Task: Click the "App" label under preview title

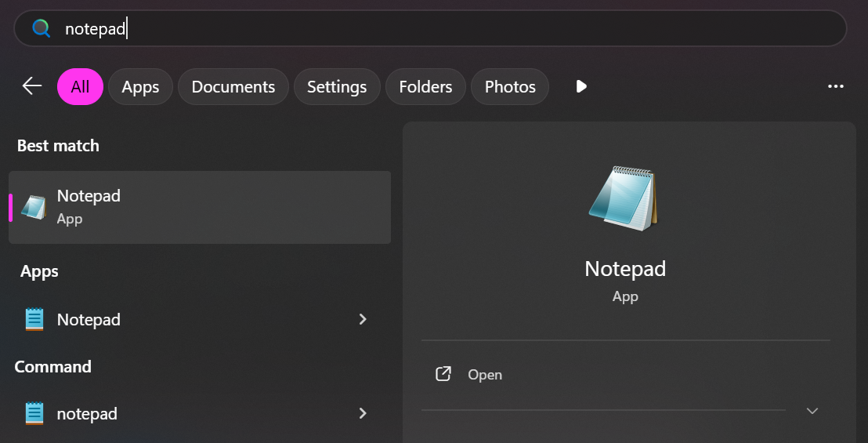Action: (625, 297)
